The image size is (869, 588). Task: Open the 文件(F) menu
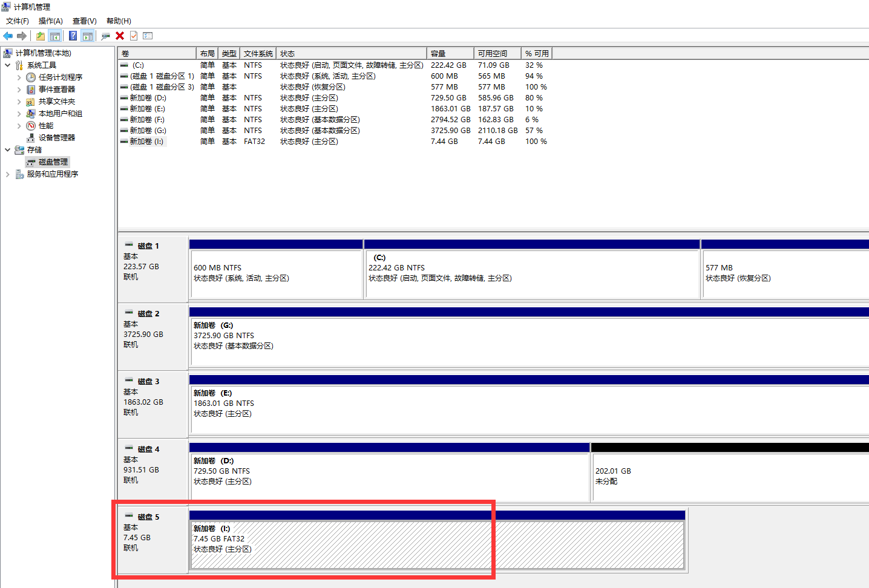[18, 21]
